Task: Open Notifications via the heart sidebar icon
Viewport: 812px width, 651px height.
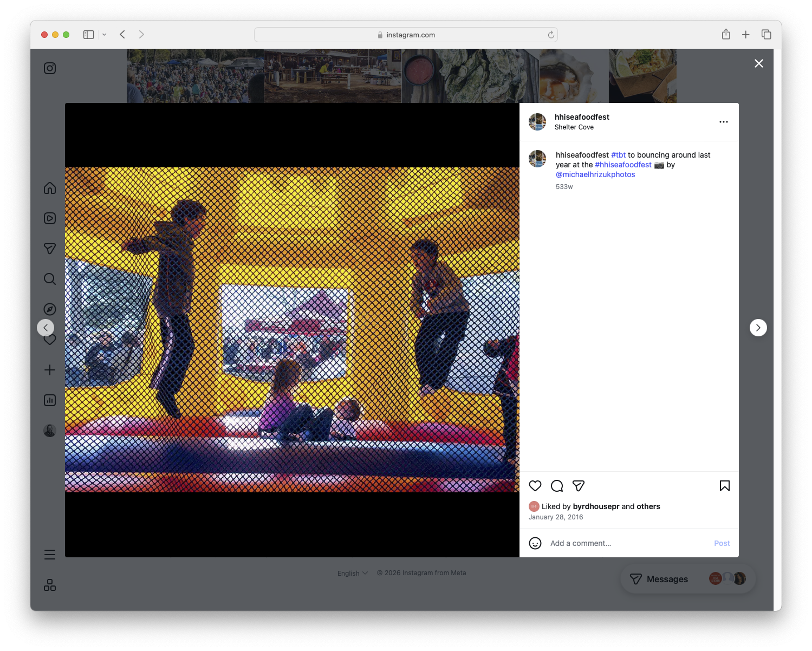Action: tap(49, 340)
